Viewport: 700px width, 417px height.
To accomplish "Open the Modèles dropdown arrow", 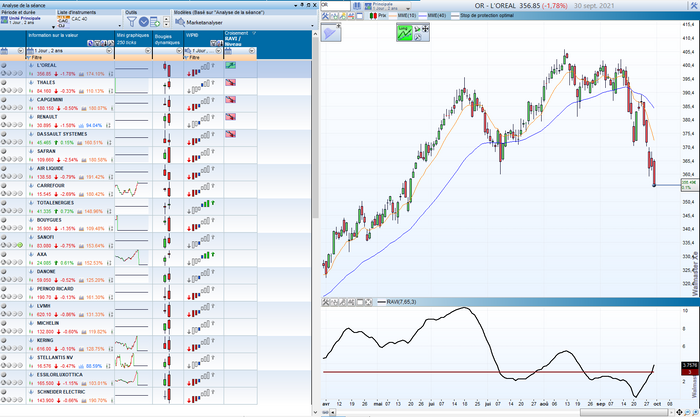I will [311, 26].
